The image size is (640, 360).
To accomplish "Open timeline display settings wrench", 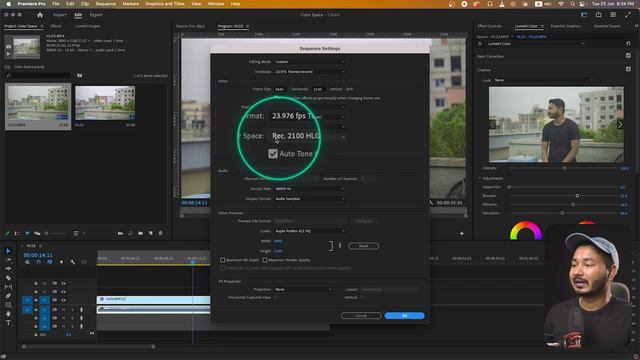I will tap(72, 262).
